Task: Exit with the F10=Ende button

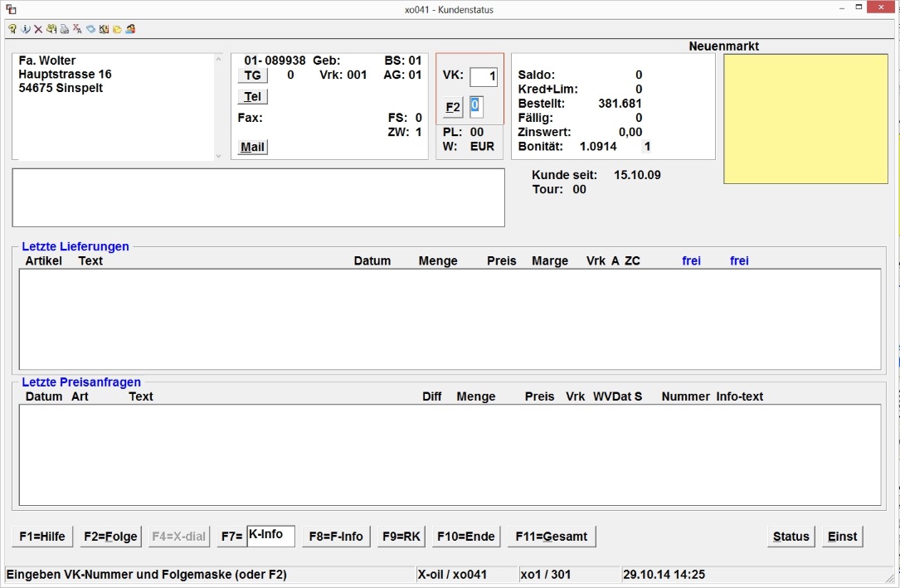Action: click(466, 537)
